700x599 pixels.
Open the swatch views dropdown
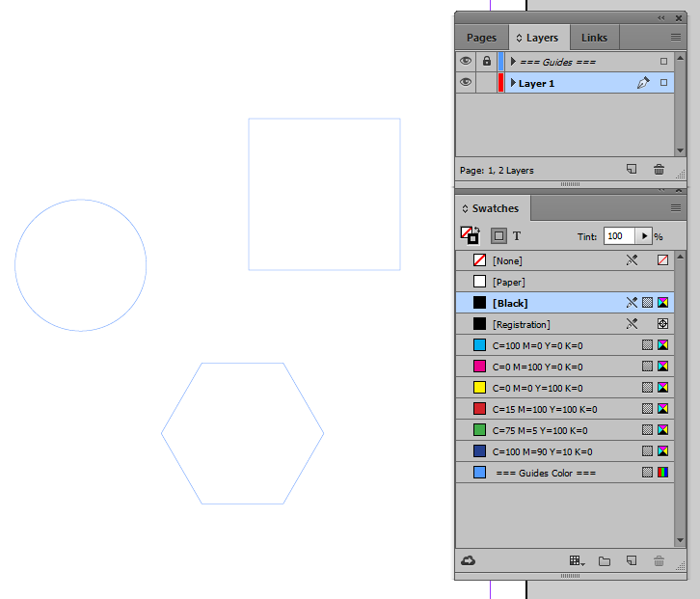pos(577,560)
